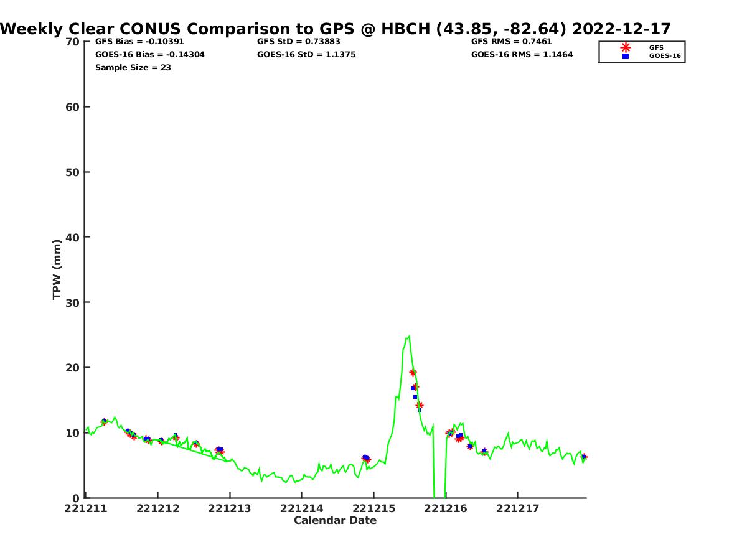Viewport: 747px width, 560px height.
Task: Click the GOES-16 Bias statistic text
Action: [x=149, y=55]
